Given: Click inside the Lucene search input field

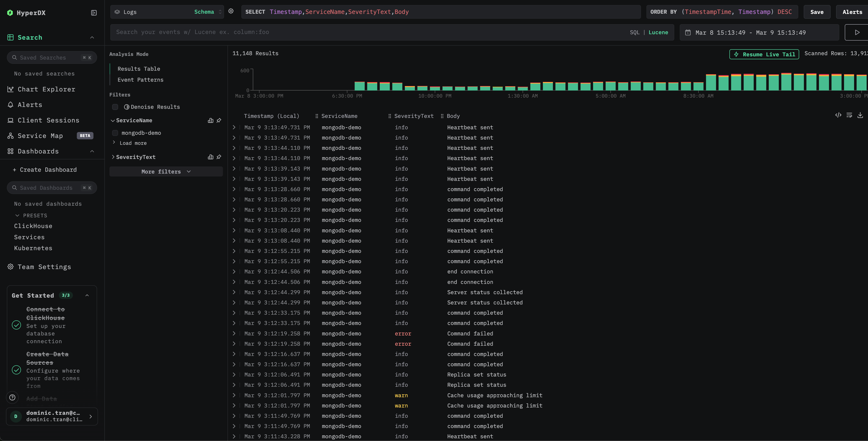Looking at the screenshot, I should tap(337, 32).
